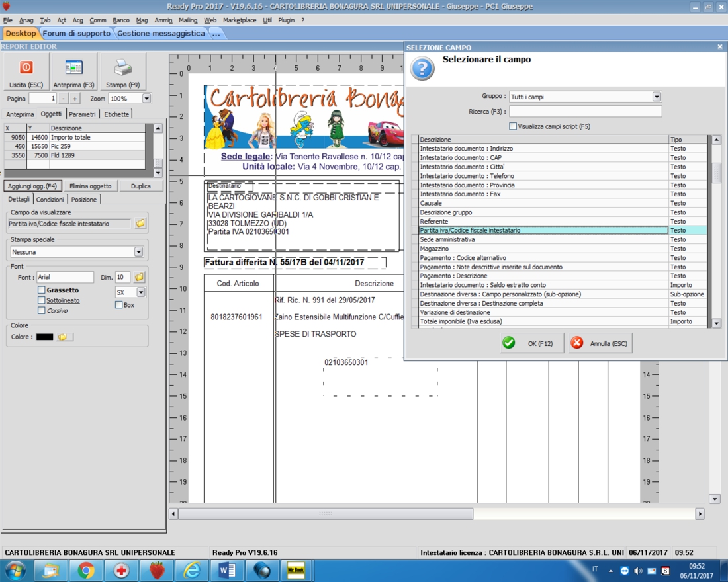Click the Duplica button
728x582 pixels.
coord(141,186)
